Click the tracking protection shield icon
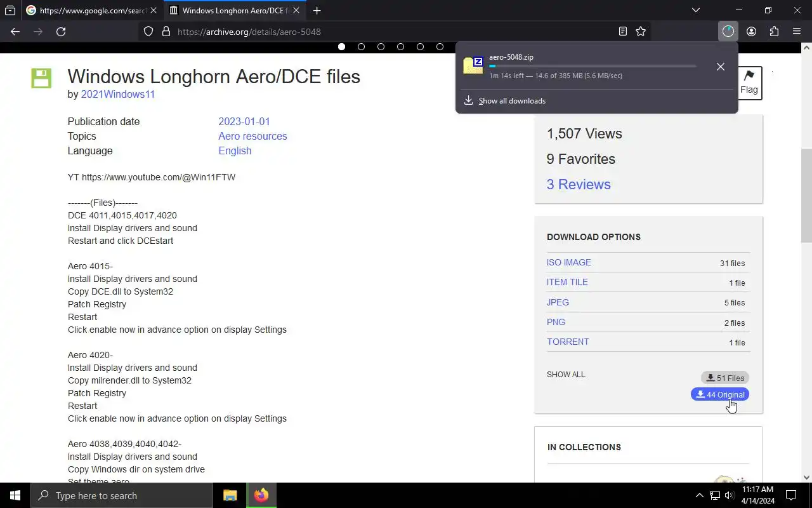812x508 pixels. click(x=148, y=31)
